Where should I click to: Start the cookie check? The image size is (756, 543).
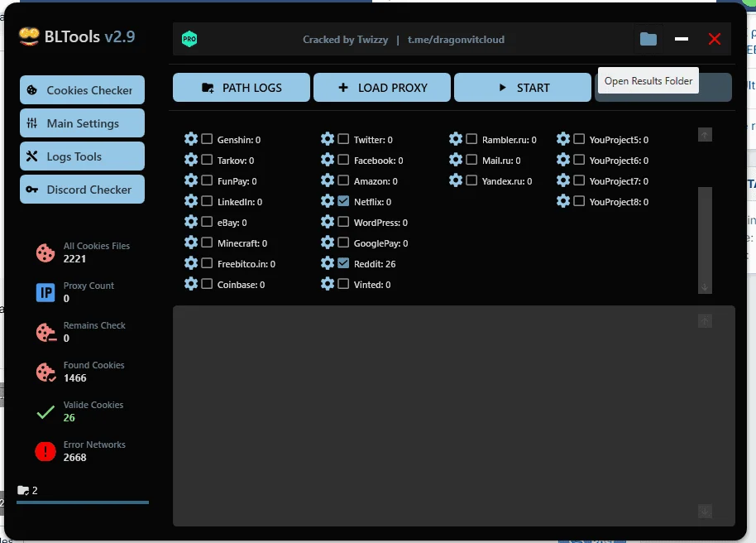coord(523,88)
